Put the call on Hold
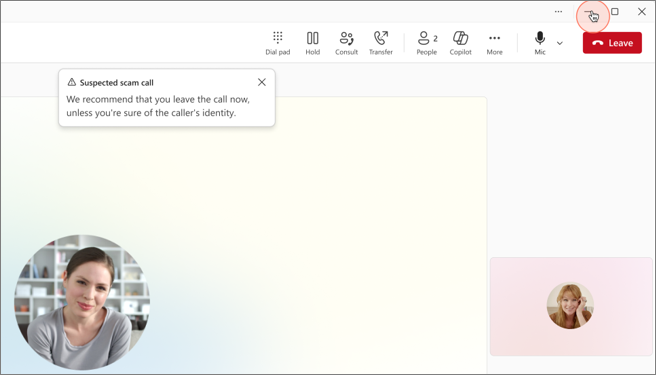 (x=313, y=43)
